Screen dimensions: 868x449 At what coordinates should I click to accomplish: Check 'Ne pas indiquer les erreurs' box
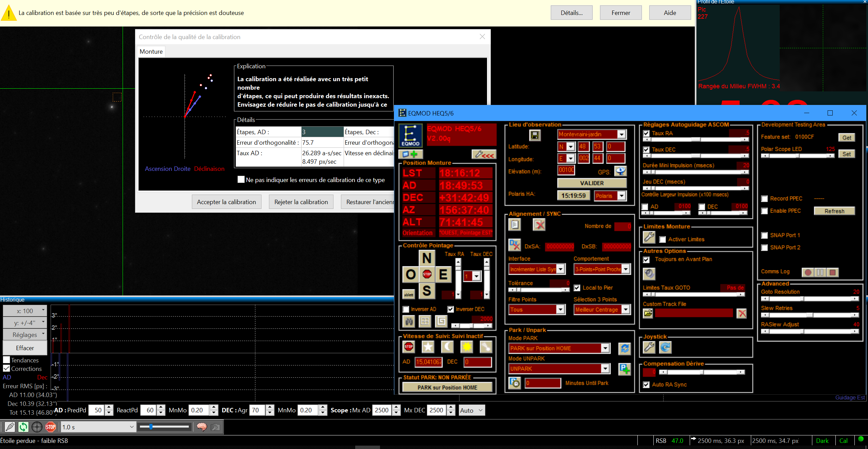coord(241,180)
